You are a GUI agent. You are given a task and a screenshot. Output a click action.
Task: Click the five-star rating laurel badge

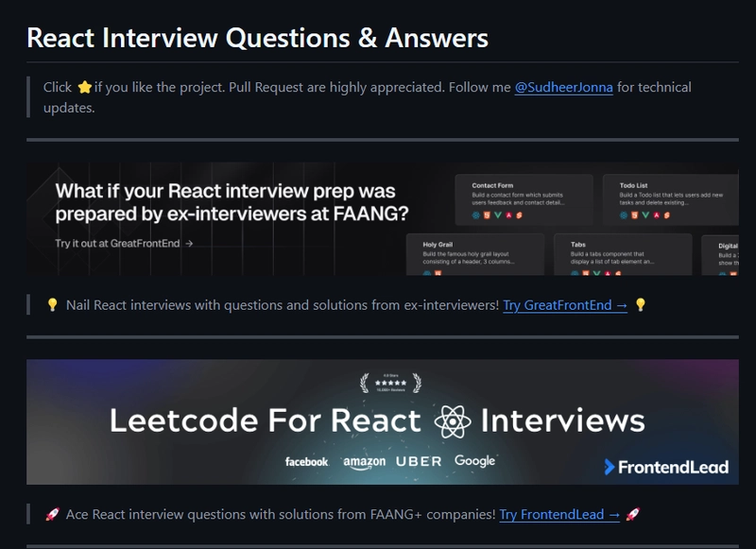[x=390, y=383]
